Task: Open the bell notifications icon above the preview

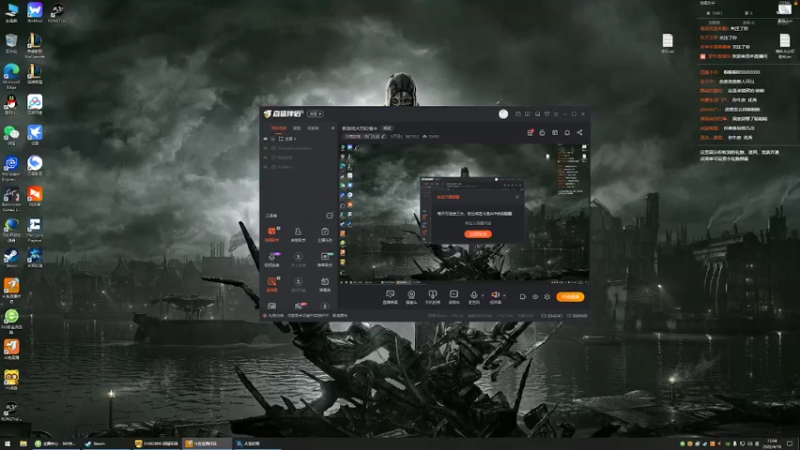Action: [x=567, y=133]
